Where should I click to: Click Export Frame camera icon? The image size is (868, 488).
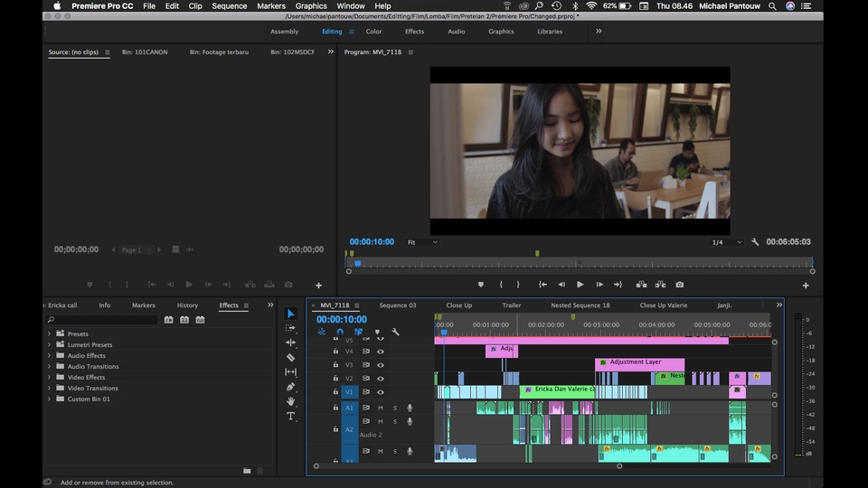(x=678, y=284)
